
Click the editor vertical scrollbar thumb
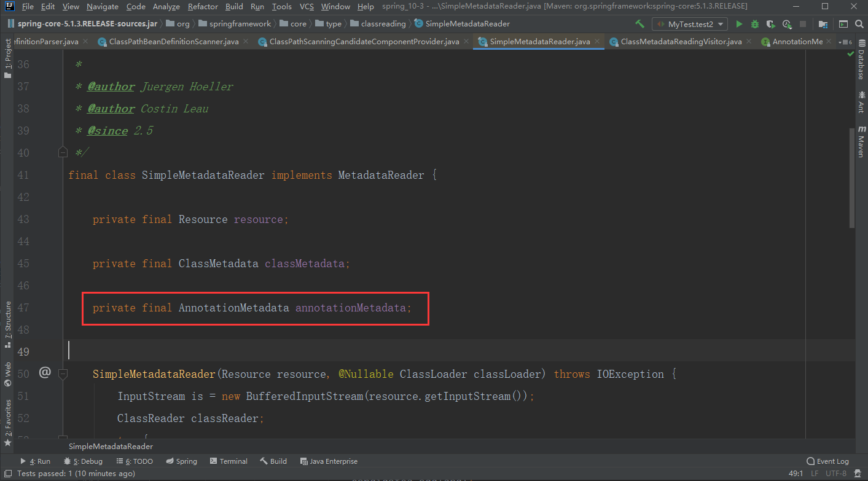(x=851, y=178)
